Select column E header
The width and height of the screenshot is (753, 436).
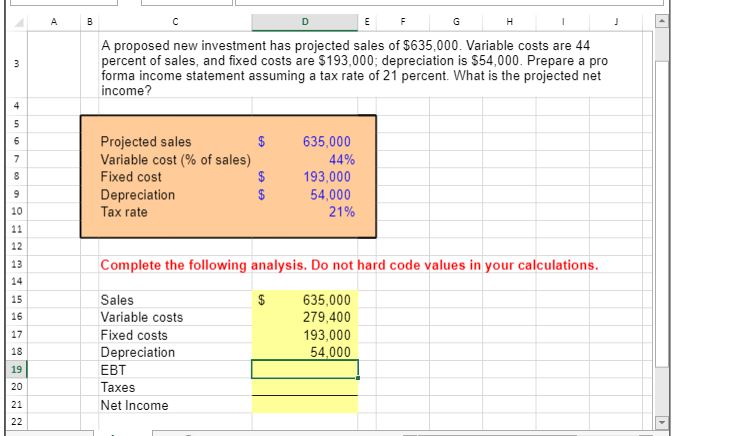tap(367, 22)
